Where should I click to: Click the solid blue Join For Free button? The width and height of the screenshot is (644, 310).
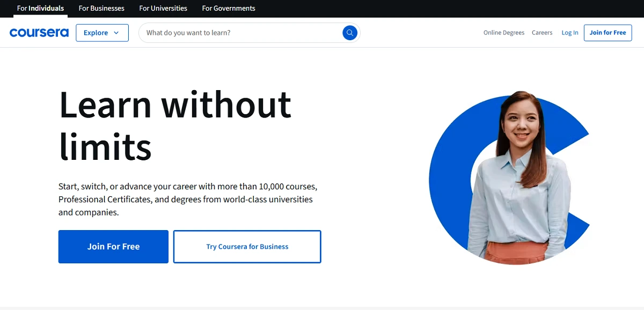(113, 247)
